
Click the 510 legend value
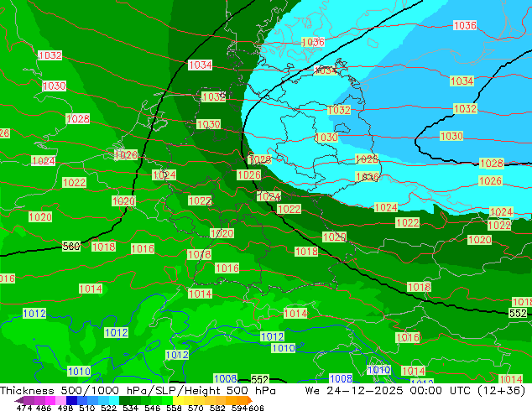[x=87, y=408]
